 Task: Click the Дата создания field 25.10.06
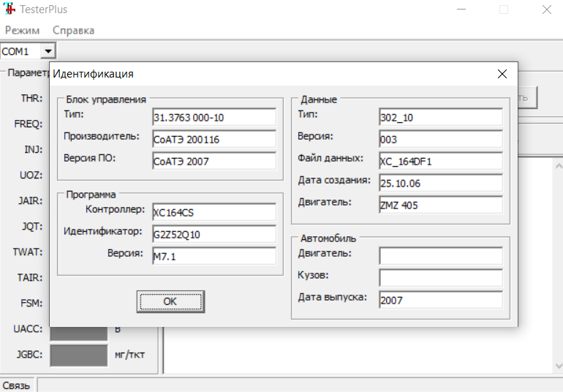[440, 183]
